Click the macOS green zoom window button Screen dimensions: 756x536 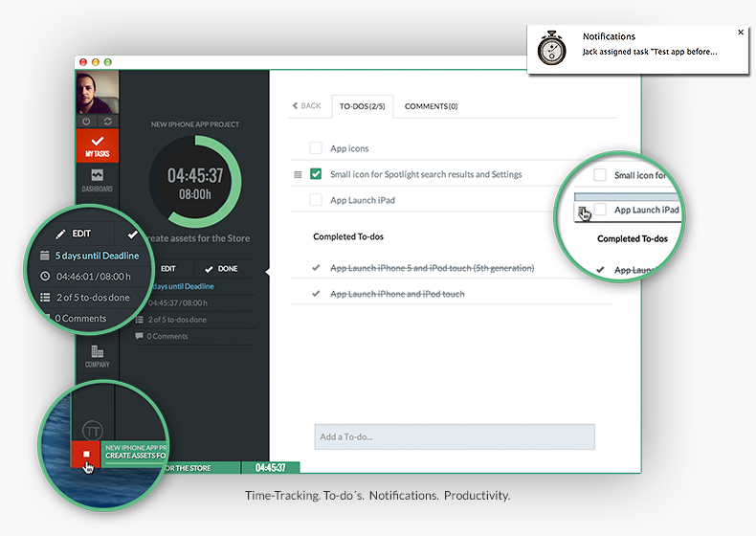[x=108, y=62]
